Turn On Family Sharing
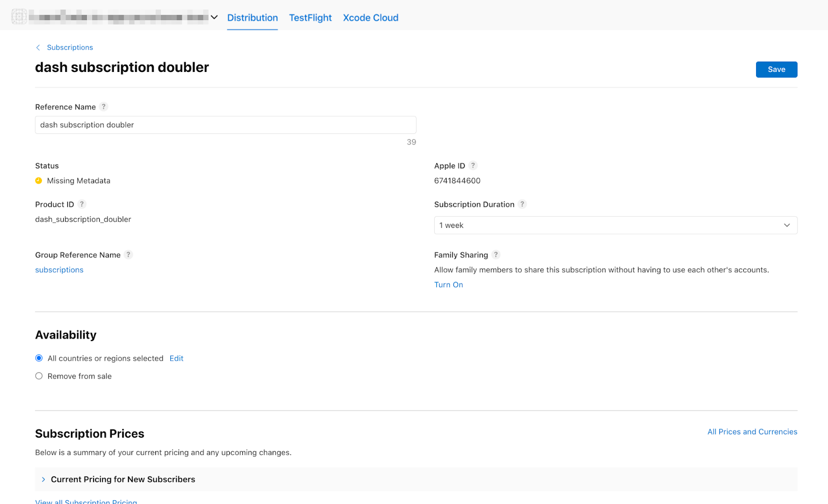Screen dimensions: 828x504 click(x=448, y=285)
